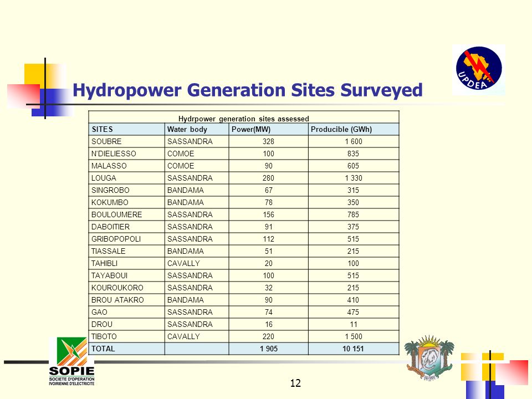Click the table caption 'Hydrpower generation sites assessed'
The image size is (532, 399).
coord(244,119)
